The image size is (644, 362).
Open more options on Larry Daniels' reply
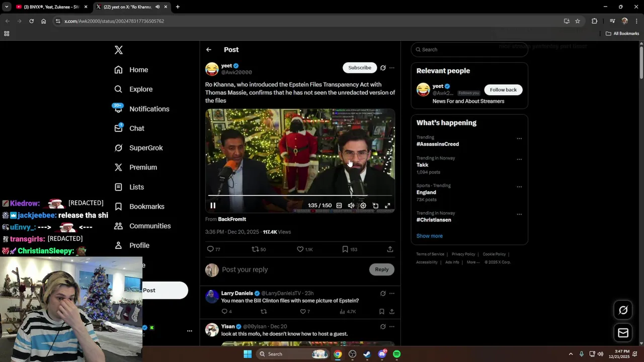click(392, 293)
